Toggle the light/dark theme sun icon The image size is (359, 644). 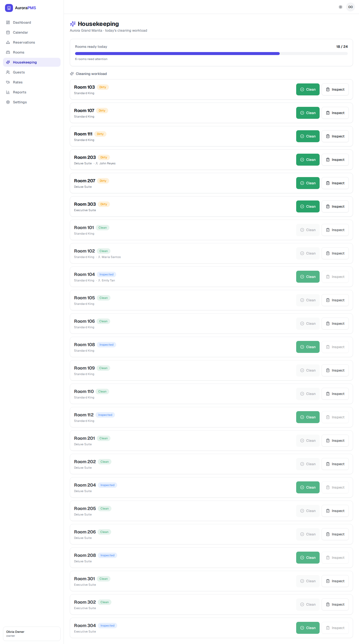pos(341,7)
